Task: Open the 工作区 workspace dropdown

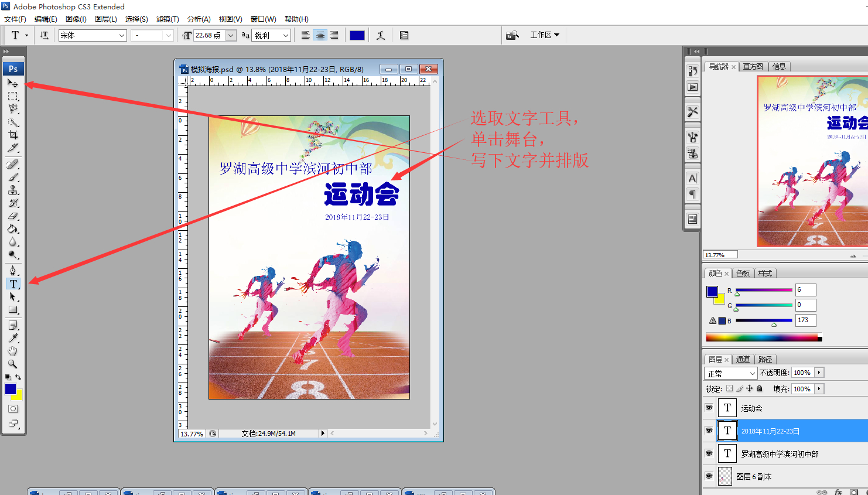Action: [x=545, y=35]
